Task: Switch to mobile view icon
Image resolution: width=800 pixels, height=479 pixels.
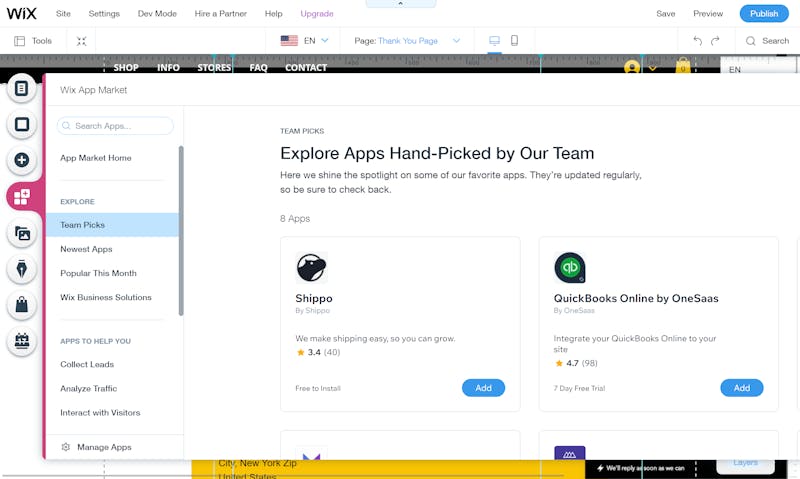Action: (514, 40)
